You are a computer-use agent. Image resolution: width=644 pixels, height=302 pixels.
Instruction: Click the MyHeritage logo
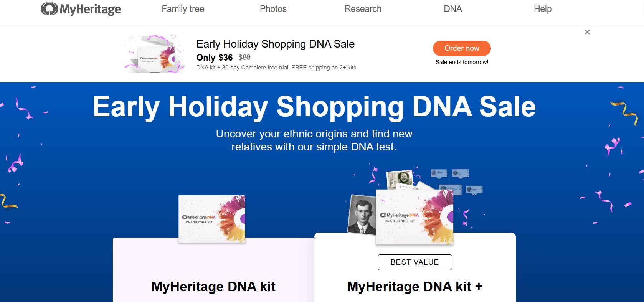[x=81, y=9]
